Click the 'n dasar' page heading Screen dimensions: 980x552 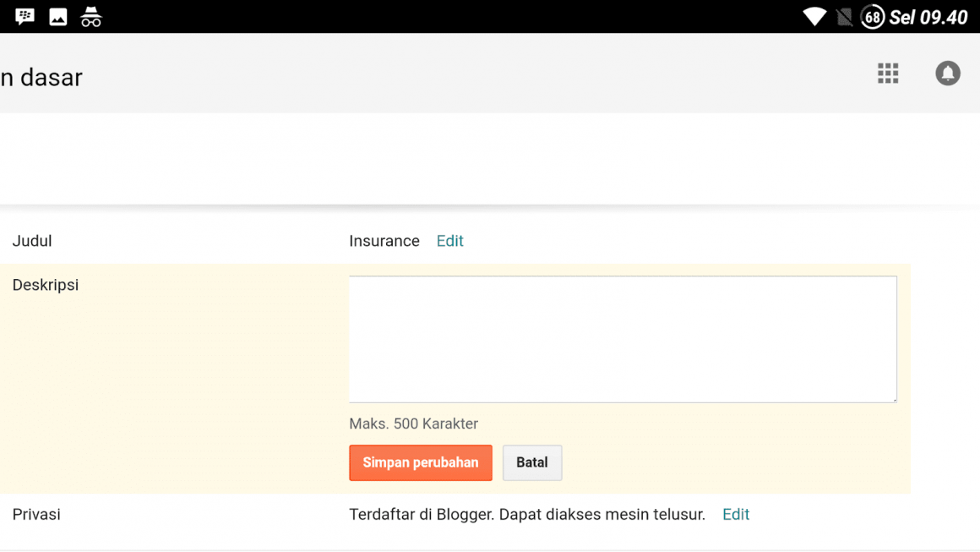tap(41, 78)
